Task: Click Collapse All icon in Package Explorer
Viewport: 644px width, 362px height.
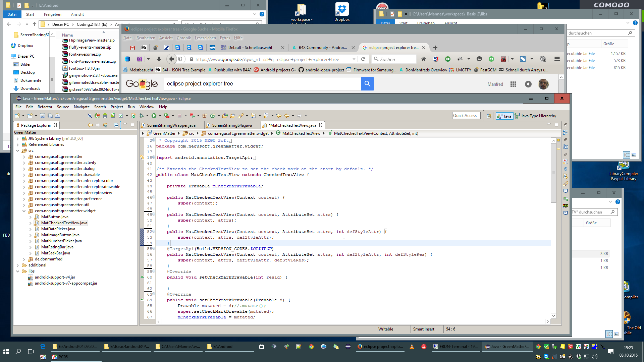Action: (x=116, y=125)
